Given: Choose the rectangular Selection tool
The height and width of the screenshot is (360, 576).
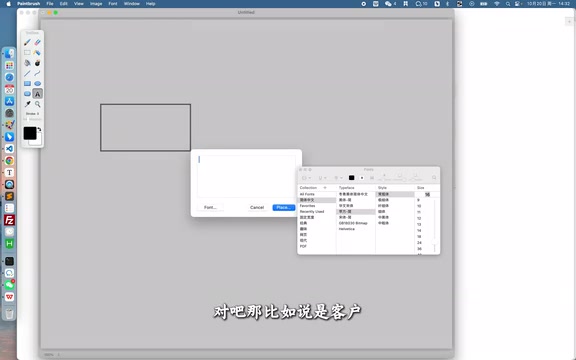Looking at the screenshot, I should [27, 53].
